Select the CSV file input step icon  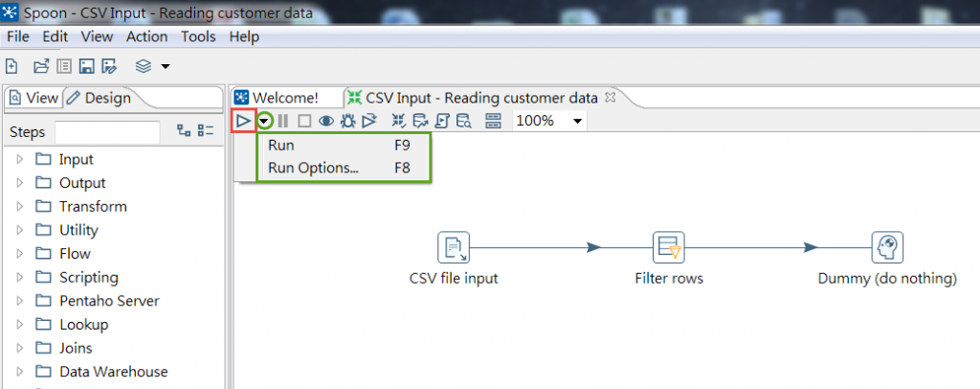[453, 247]
